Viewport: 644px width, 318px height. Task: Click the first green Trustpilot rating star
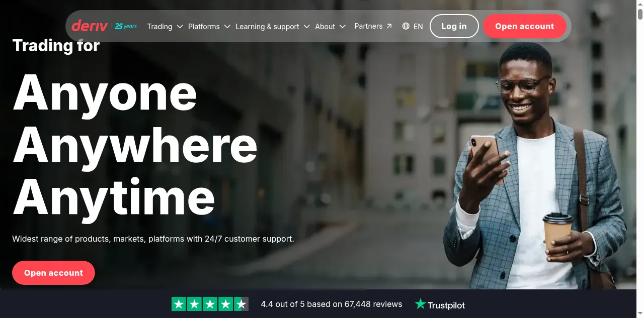tap(179, 304)
